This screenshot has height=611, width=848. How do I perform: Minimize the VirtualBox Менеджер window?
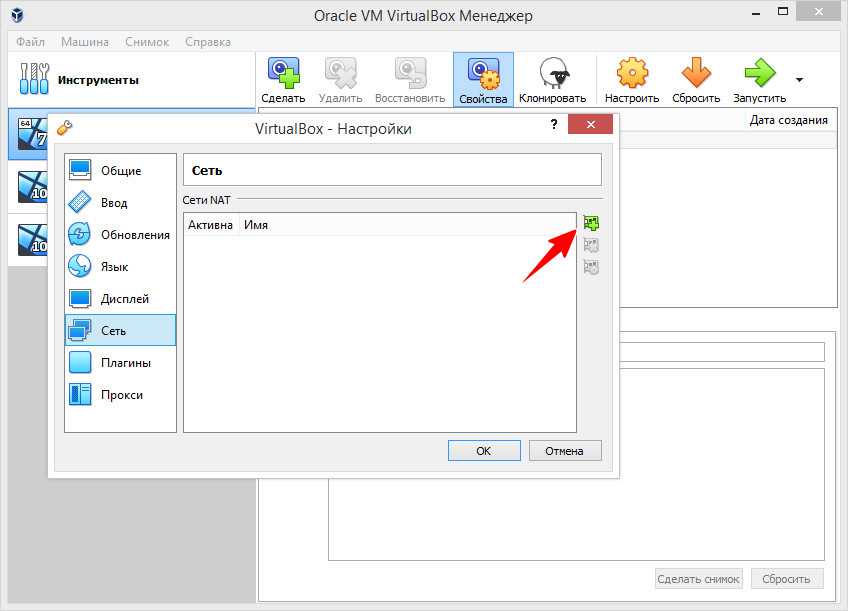(756, 14)
